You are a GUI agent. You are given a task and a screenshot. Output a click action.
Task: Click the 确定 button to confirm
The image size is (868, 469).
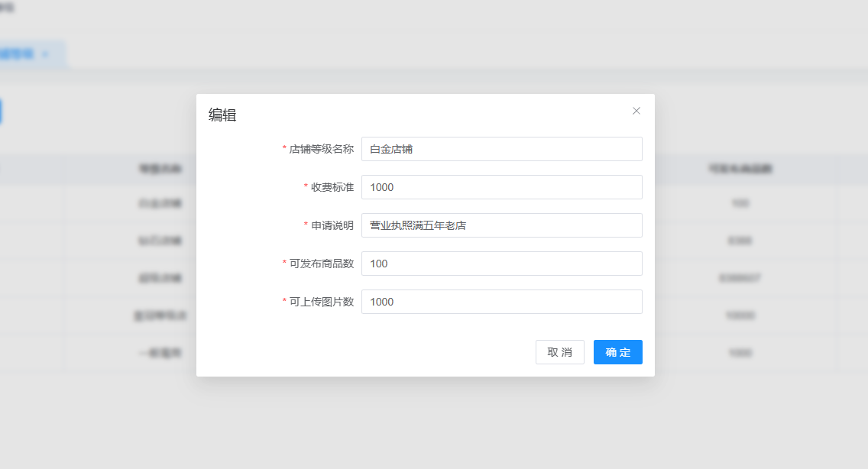tap(617, 352)
